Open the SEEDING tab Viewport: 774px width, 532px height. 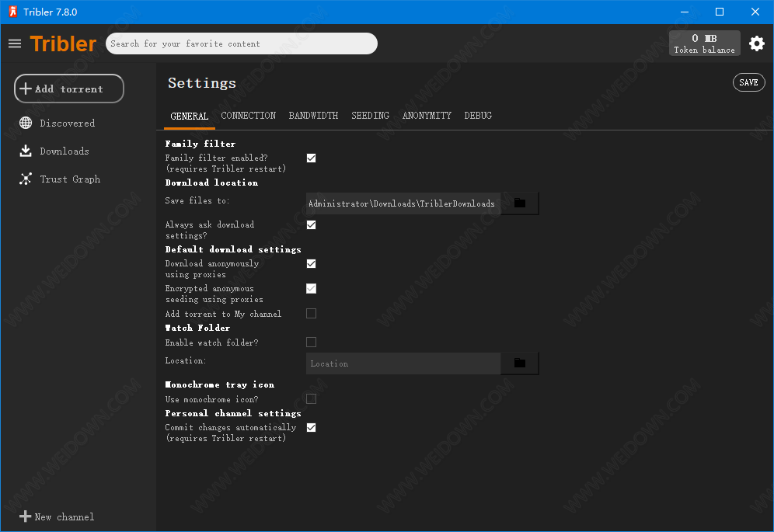tap(370, 116)
